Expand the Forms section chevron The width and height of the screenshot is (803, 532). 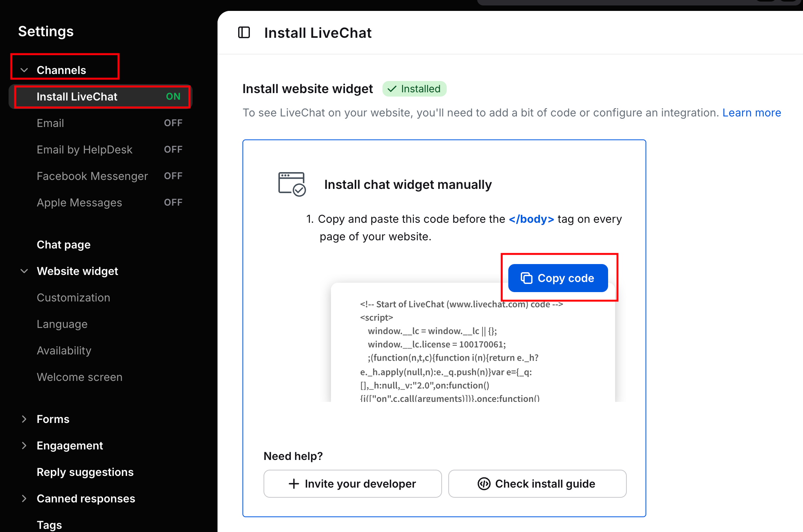24,419
